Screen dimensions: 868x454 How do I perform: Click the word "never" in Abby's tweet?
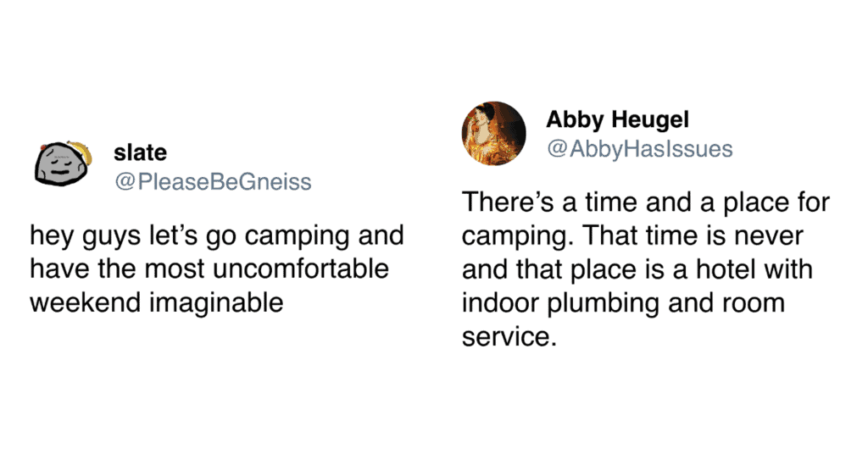coord(766,235)
